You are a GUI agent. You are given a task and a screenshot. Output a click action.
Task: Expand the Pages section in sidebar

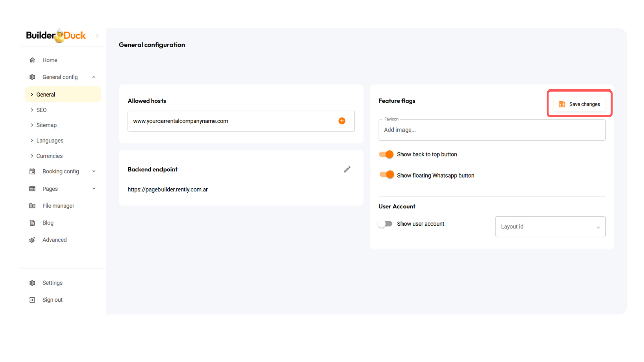coord(94,189)
